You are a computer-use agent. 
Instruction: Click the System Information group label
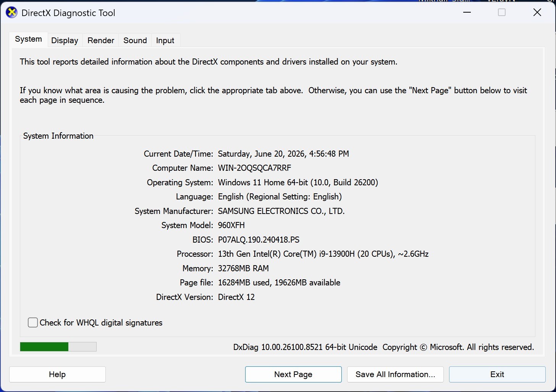coord(58,136)
